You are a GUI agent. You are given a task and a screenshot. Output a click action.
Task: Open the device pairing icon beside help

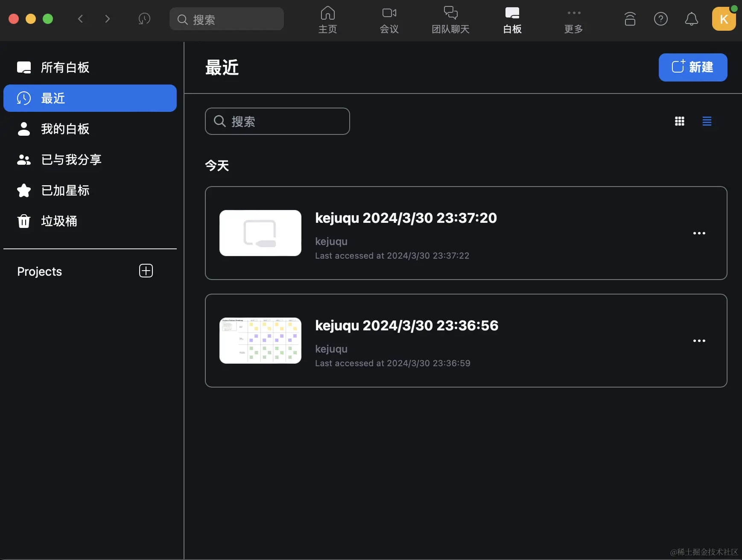coord(630,19)
